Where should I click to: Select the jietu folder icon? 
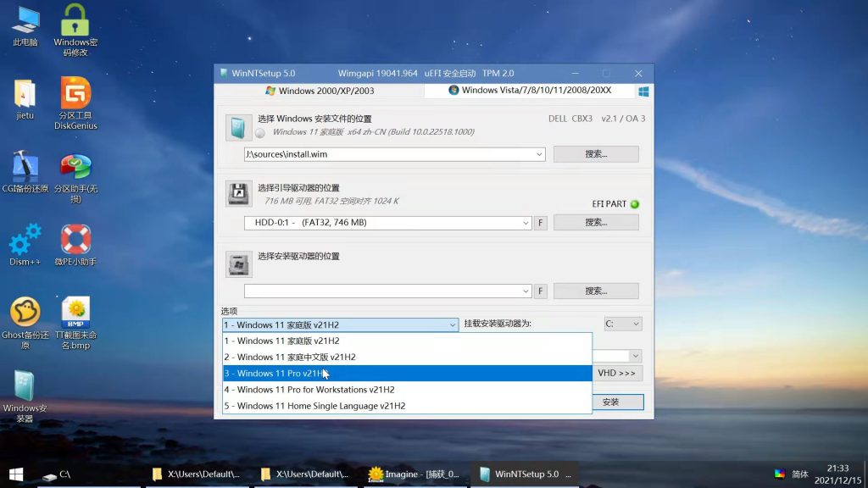pyautogui.click(x=25, y=100)
